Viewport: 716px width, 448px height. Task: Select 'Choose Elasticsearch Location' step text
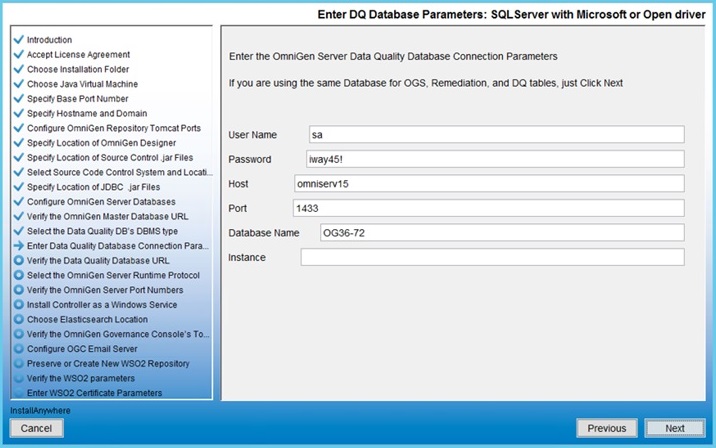[87, 319]
